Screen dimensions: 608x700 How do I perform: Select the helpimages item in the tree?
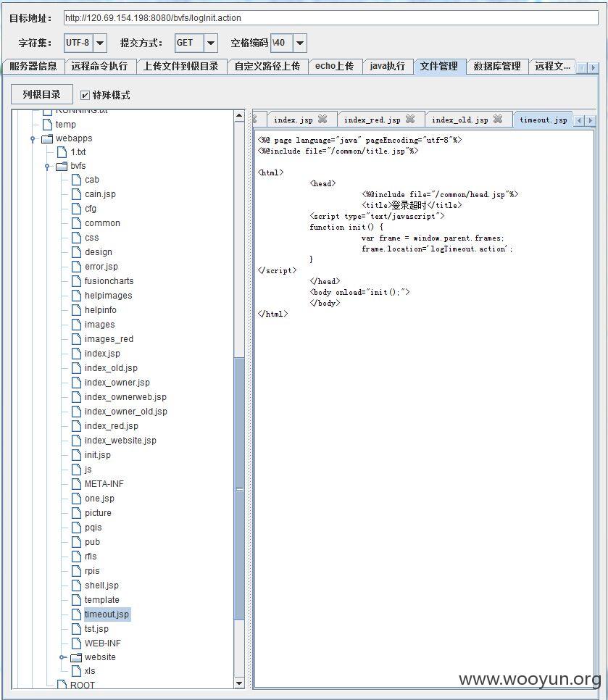[x=109, y=296]
